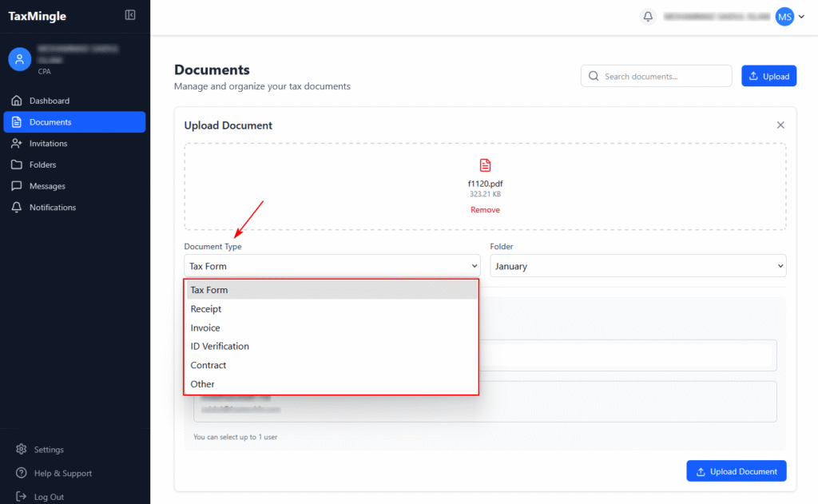Click the sidebar user profile avatar
Image resolution: width=818 pixels, height=504 pixels.
[x=20, y=59]
